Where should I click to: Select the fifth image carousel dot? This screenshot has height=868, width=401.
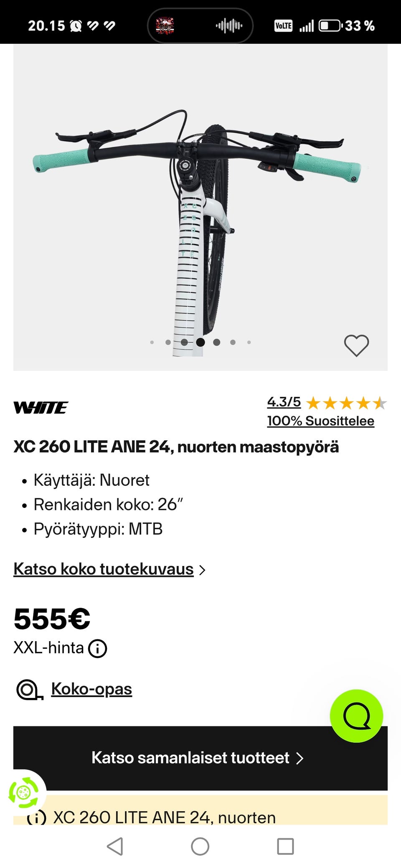216,342
